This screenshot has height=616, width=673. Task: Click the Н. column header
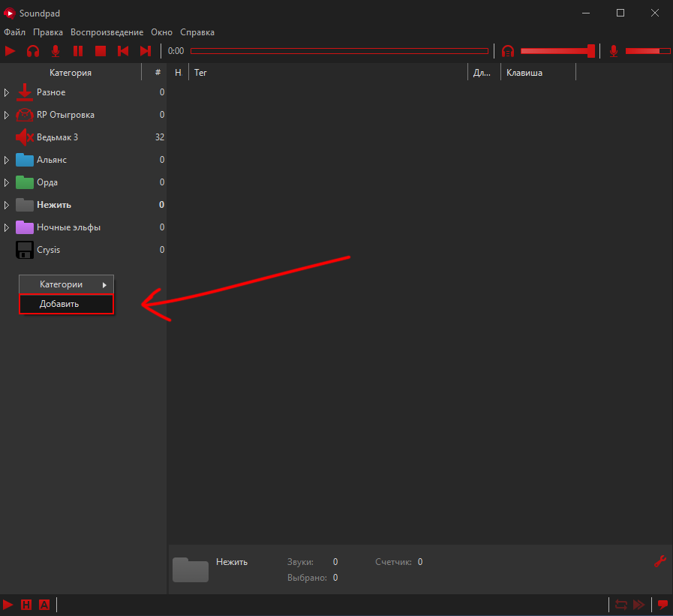178,73
